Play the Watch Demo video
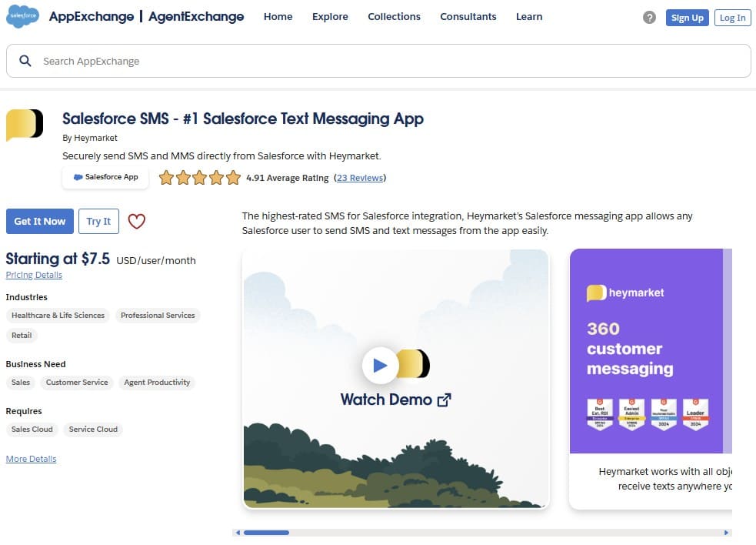This screenshot has height=545, width=756. tap(380, 366)
